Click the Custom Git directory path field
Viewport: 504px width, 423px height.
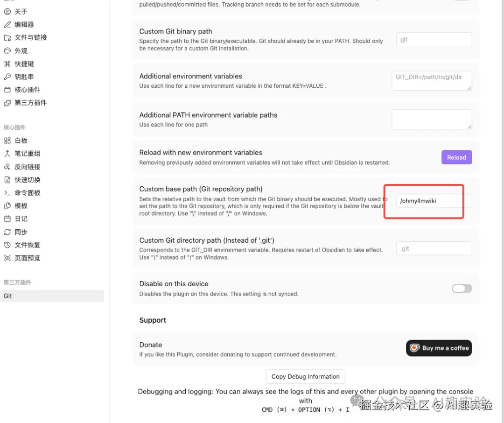pos(434,248)
